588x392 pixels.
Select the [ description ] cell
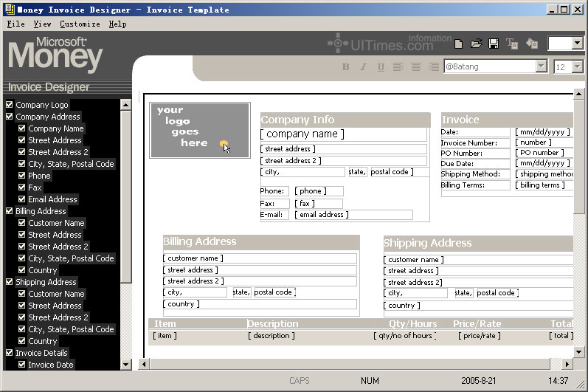pos(271,336)
